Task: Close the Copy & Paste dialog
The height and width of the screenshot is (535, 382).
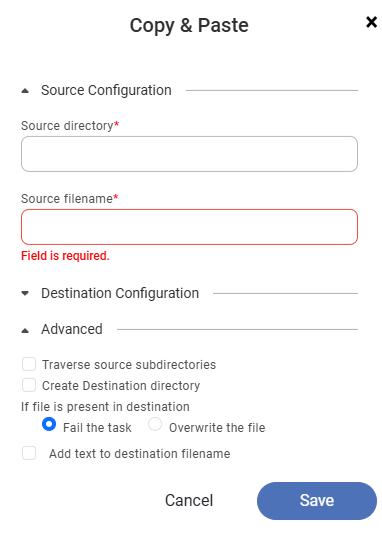Action: (371, 23)
